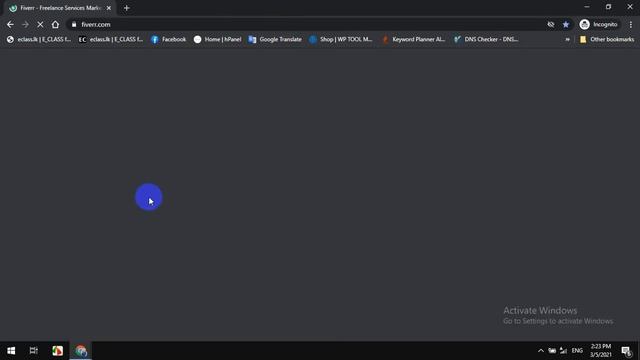Open the third-party cookies blocked eye icon
This screenshot has height=360, width=640.
[x=551, y=24]
